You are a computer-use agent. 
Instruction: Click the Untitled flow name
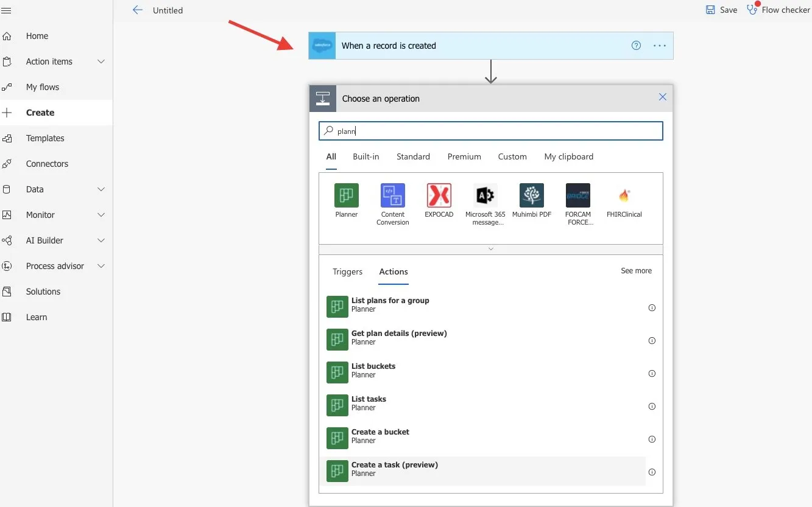168,10
